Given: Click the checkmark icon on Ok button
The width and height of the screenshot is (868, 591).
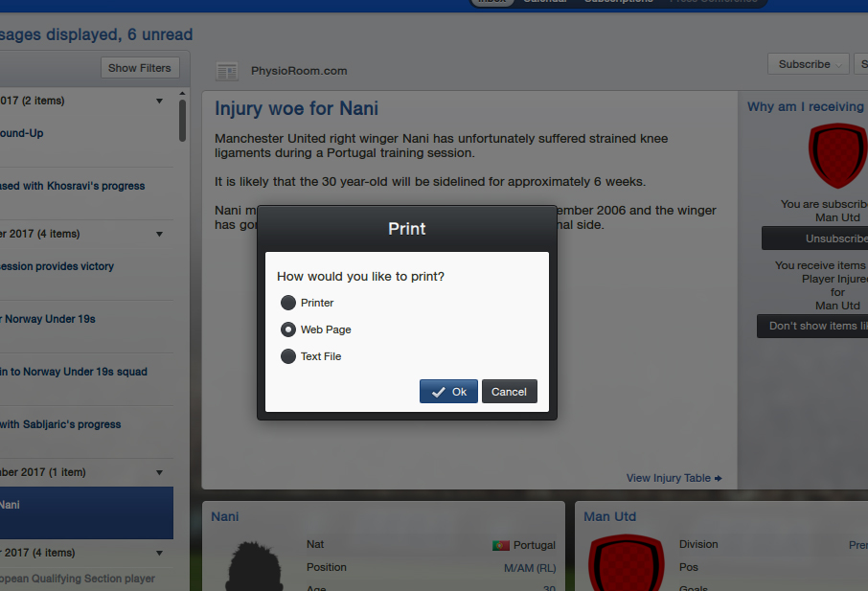Looking at the screenshot, I should (x=439, y=392).
